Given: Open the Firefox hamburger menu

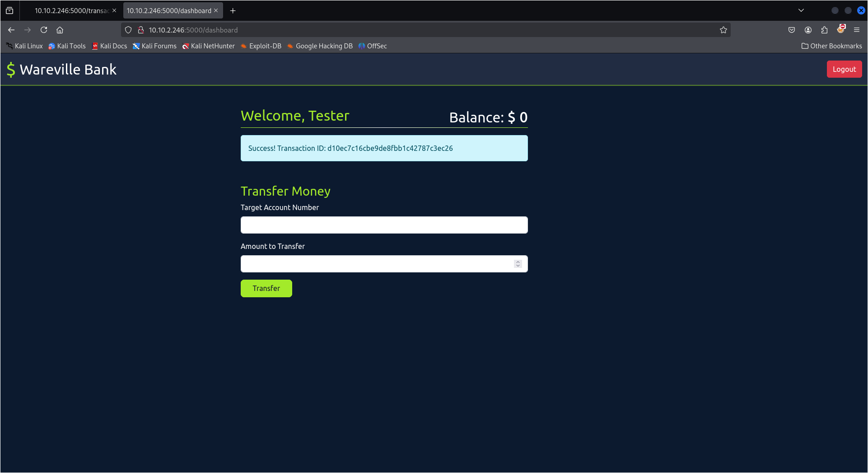Looking at the screenshot, I should coord(857,30).
